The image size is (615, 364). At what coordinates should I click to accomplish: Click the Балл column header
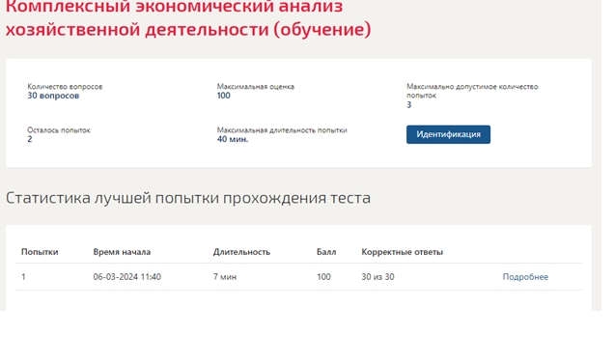coord(326,252)
